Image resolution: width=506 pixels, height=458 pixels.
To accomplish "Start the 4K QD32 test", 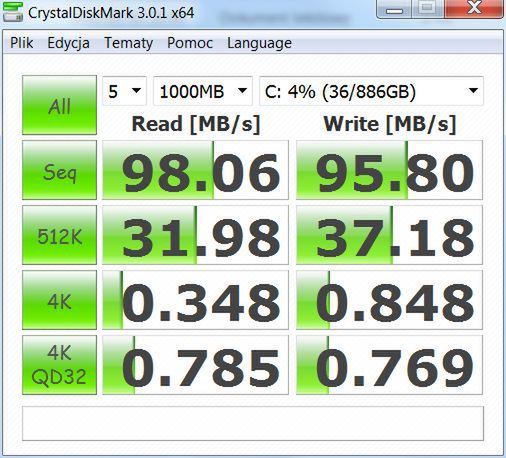I will click(x=59, y=365).
